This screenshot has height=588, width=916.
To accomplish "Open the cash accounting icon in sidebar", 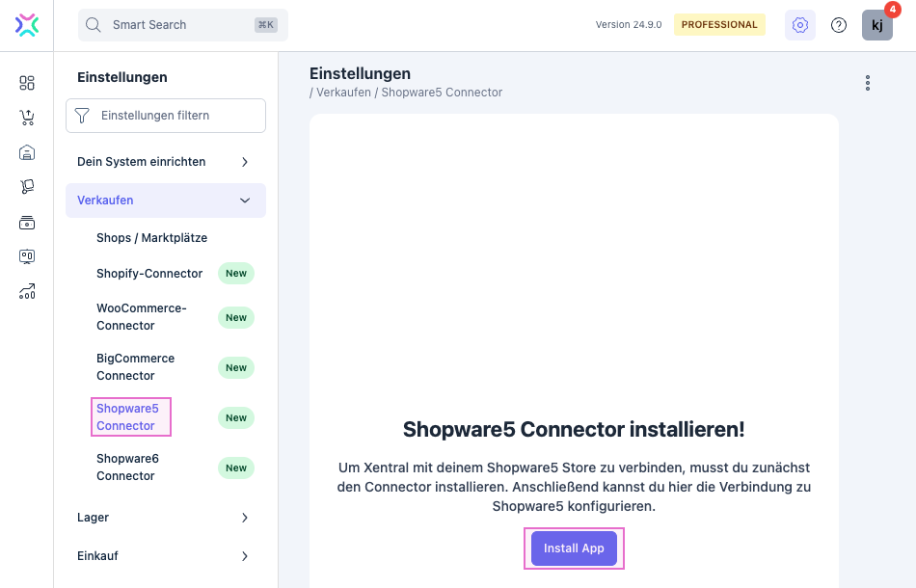I will [27, 223].
